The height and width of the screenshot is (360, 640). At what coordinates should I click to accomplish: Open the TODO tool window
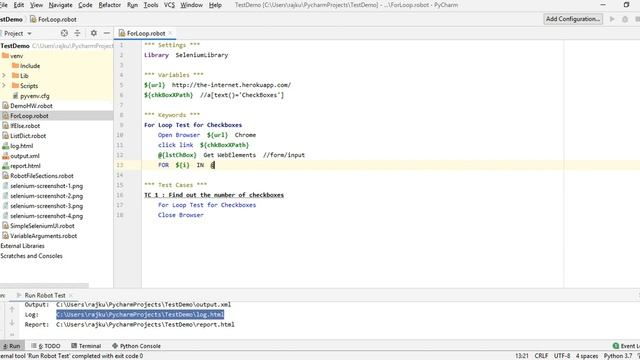pyautogui.click(x=46, y=346)
